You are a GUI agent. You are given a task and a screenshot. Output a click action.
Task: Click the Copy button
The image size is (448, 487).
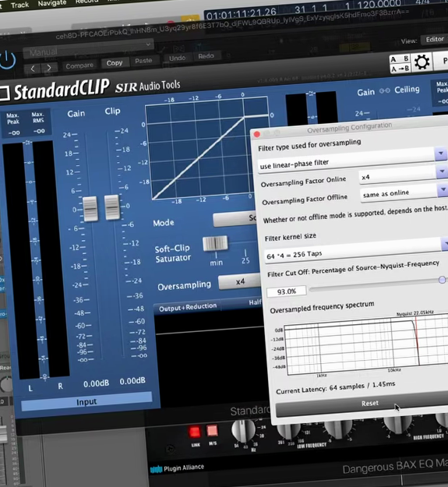coord(115,63)
